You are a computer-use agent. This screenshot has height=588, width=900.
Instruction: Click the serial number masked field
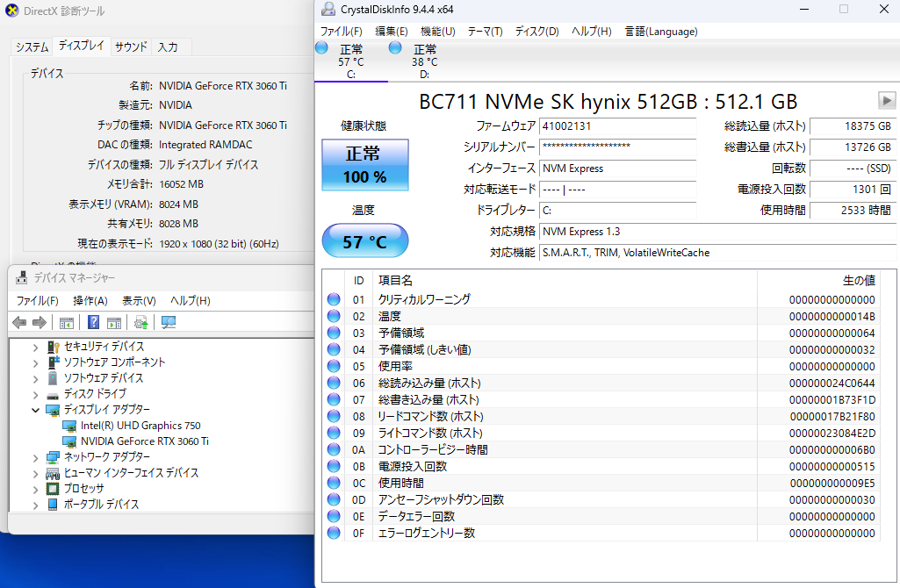click(617, 147)
